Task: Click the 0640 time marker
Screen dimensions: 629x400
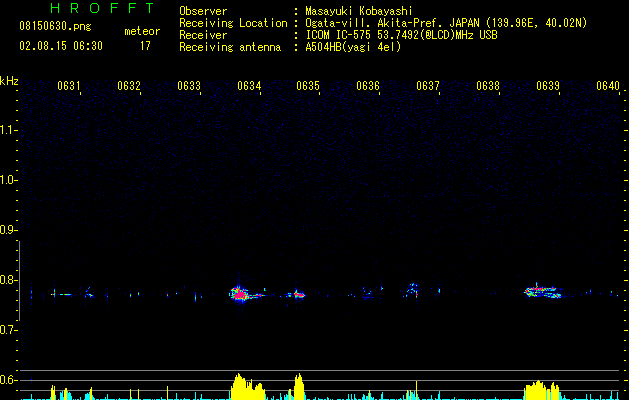Action: coord(608,86)
